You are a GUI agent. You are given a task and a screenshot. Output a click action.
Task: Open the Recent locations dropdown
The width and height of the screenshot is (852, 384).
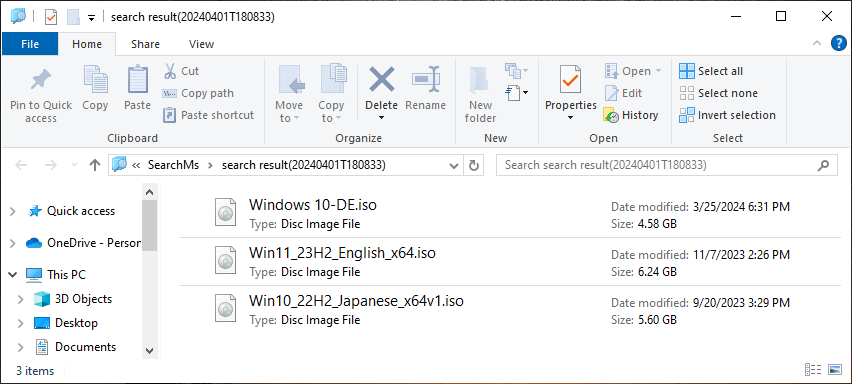point(74,165)
